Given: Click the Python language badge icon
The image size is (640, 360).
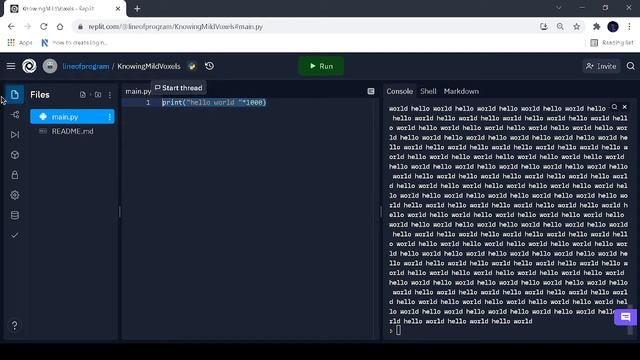Looking at the screenshot, I should point(192,66).
